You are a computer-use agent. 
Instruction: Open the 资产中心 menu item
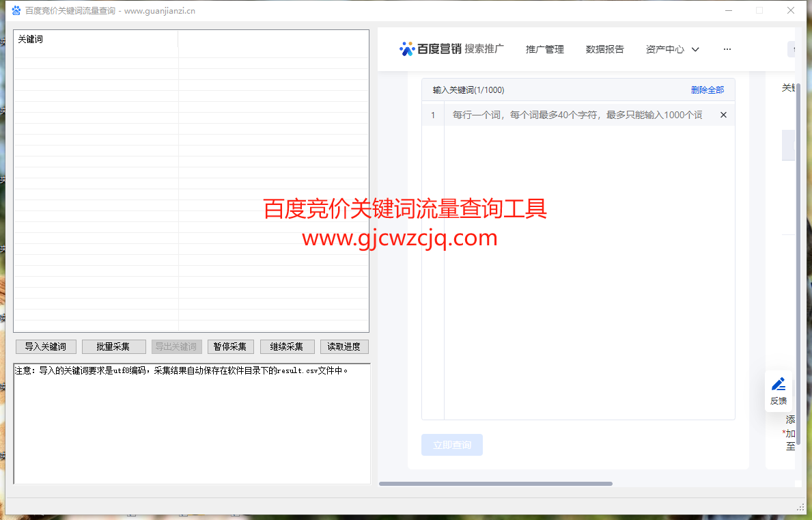coord(665,49)
